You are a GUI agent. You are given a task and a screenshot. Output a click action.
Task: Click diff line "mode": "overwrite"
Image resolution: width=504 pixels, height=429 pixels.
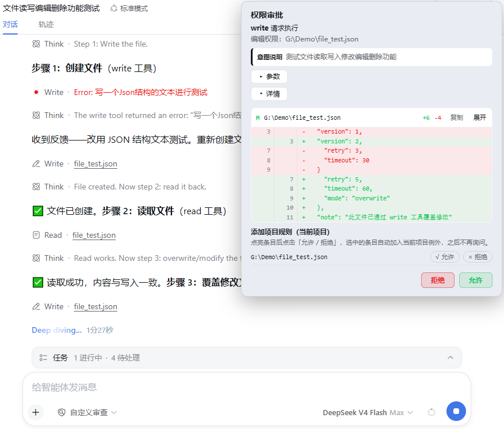[x=372, y=198]
